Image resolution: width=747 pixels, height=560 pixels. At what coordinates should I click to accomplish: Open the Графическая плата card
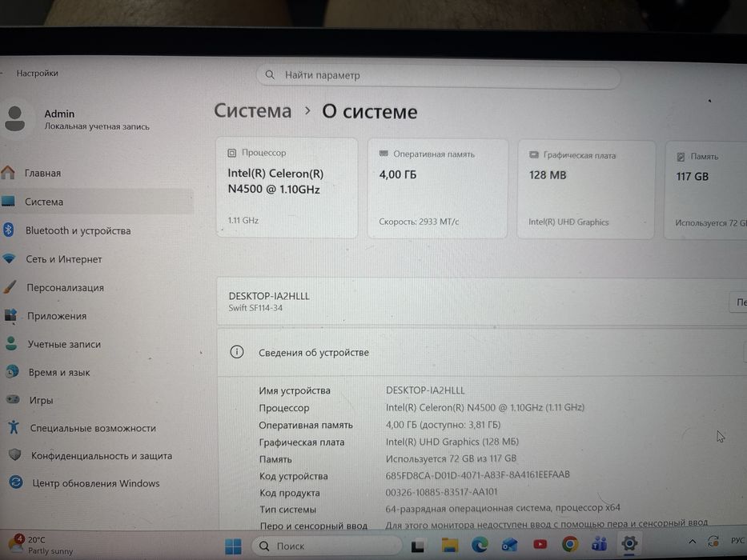tap(585, 190)
